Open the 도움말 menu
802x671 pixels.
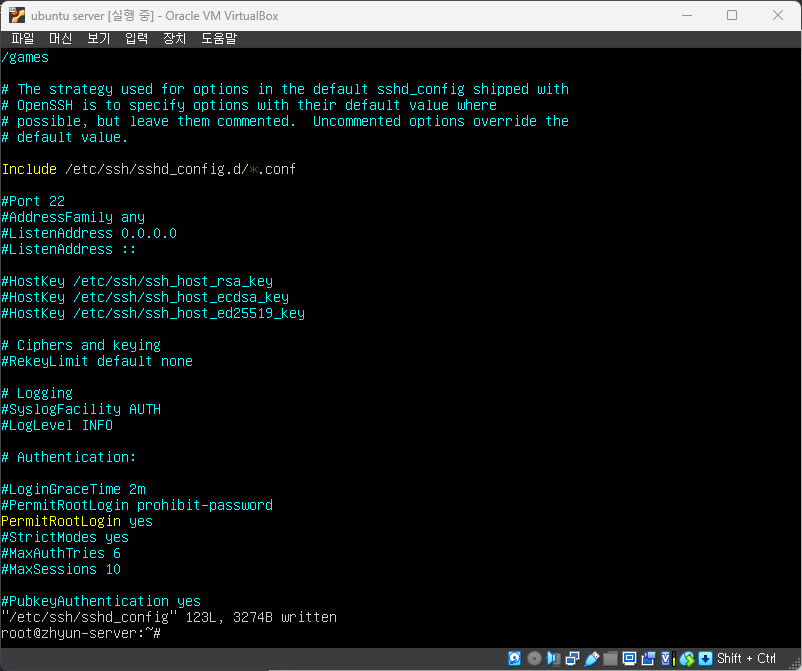pyautogui.click(x=219, y=38)
